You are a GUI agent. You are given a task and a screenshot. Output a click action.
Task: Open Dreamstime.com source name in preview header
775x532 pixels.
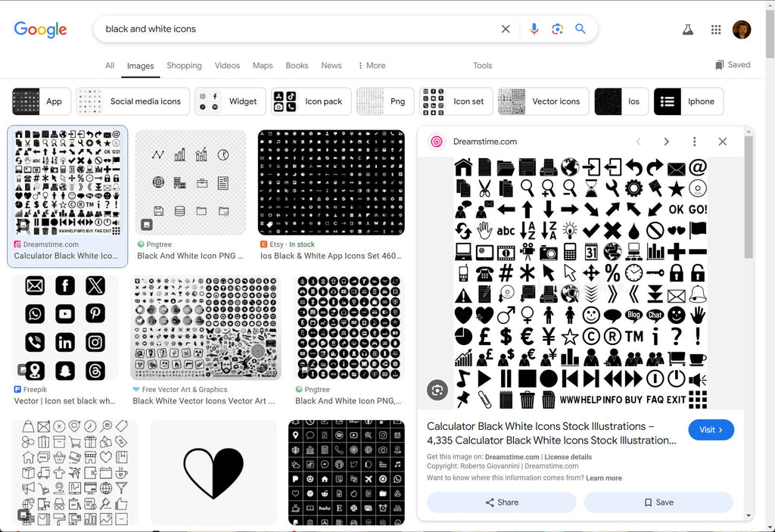click(x=485, y=142)
